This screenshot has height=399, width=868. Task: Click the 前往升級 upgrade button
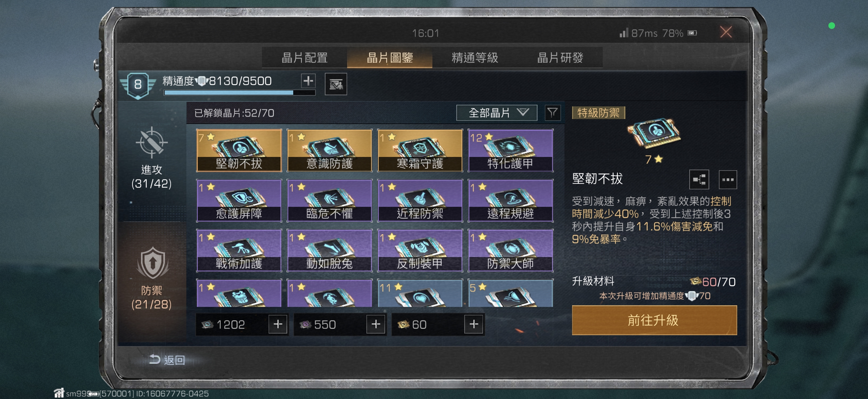[x=654, y=320]
